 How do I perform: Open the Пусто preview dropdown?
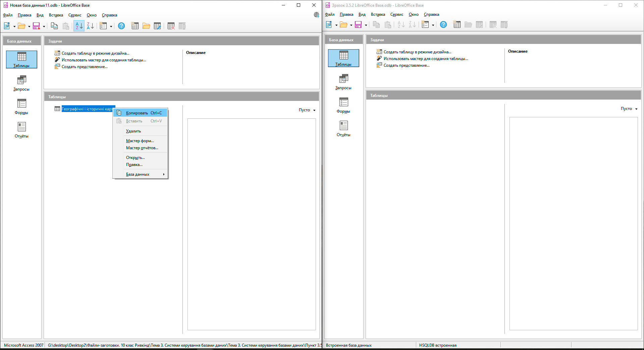314,110
